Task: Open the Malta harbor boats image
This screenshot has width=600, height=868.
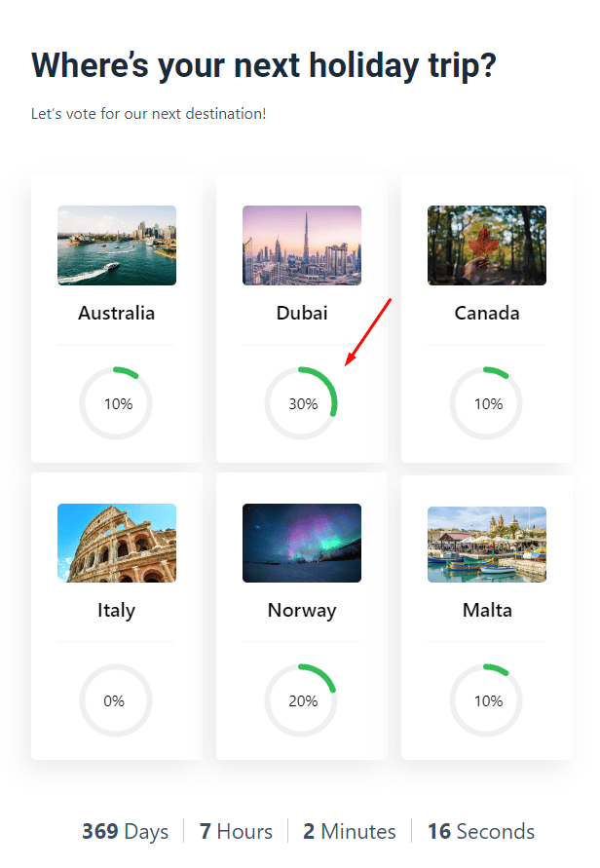Action: (487, 545)
